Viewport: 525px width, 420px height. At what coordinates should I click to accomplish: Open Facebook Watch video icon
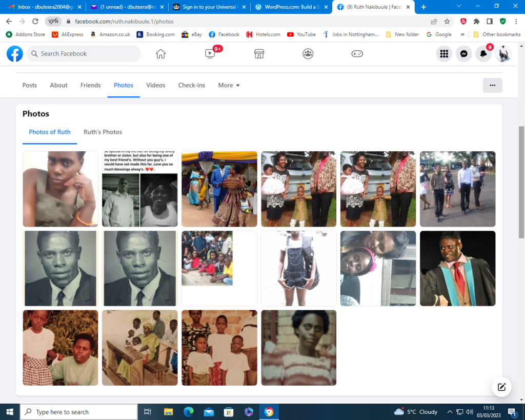(x=210, y=54)
